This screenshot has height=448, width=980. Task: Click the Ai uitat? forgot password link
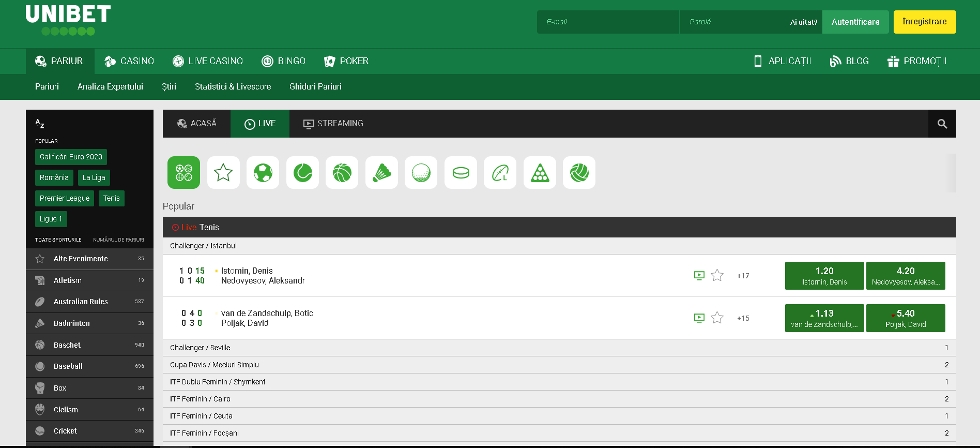(804, 22)
